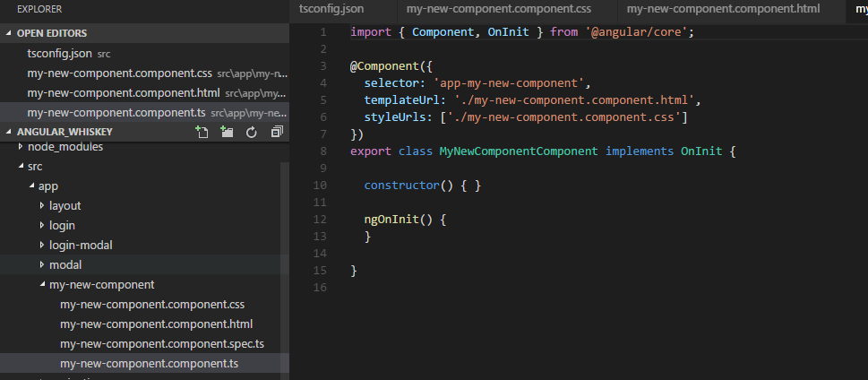The height and width of the screenshot is (380, 868).
Task: Open my-new-component.component.css in file tree
Action: pos(152,305)
